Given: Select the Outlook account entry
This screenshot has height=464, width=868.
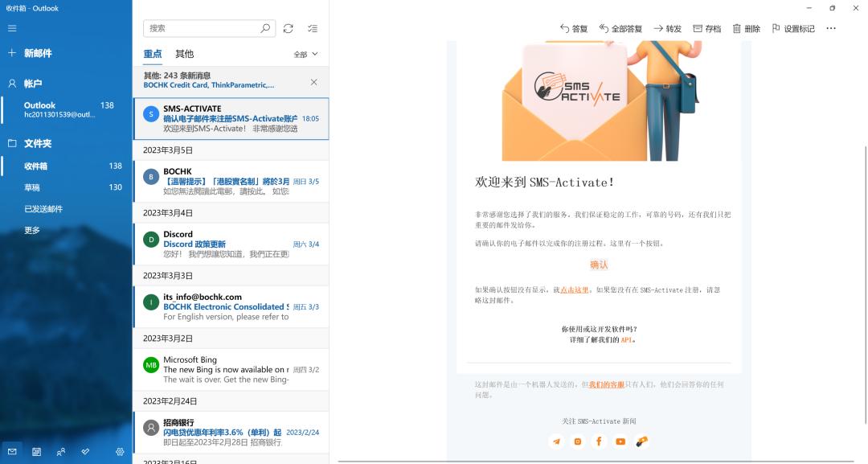Looking at the screenshot, I should click(x=66, y=109).
